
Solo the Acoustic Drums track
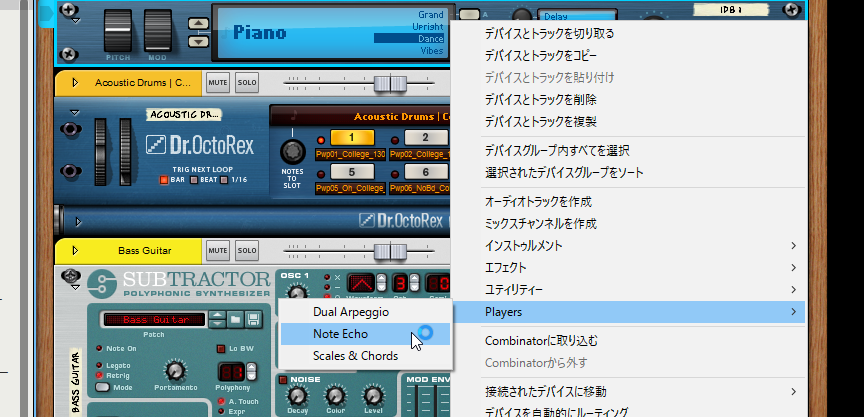point(246,83)
